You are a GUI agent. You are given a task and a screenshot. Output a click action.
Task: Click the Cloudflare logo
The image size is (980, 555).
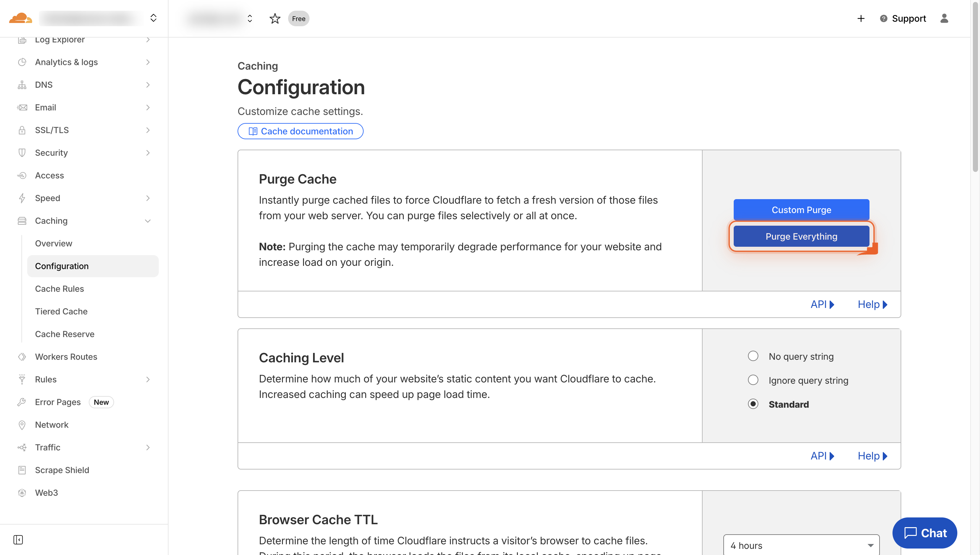(20, 18)
